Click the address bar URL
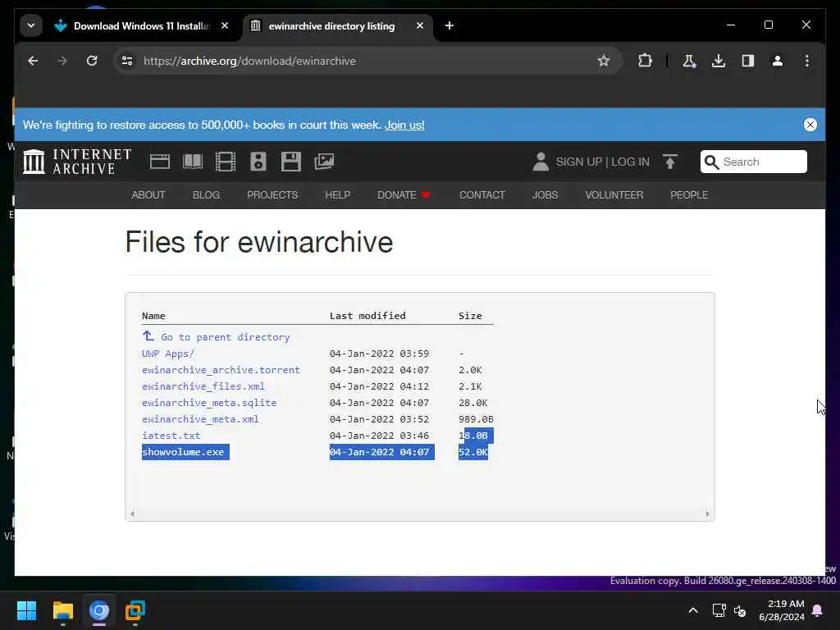 tap(249, 61)
